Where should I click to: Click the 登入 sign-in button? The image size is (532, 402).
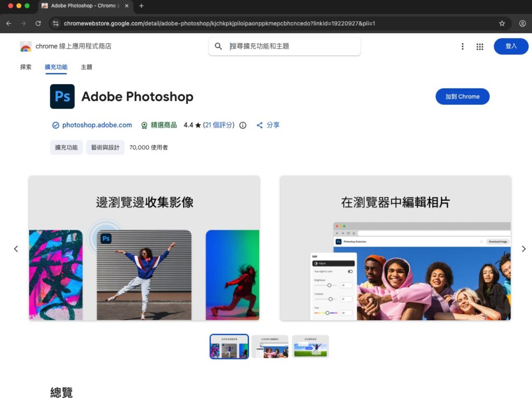point(511,46)
